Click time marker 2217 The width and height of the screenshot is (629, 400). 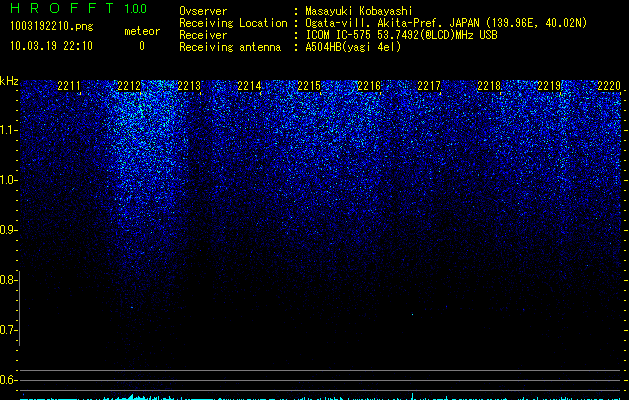coord(429,86)
